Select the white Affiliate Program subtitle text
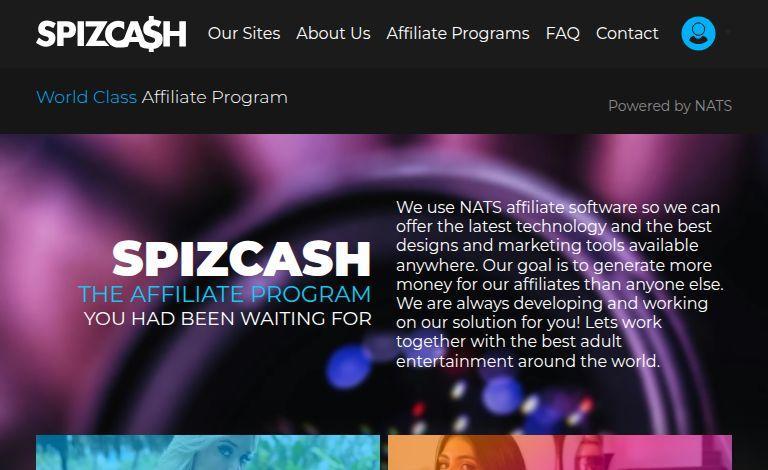 [215, 97]
